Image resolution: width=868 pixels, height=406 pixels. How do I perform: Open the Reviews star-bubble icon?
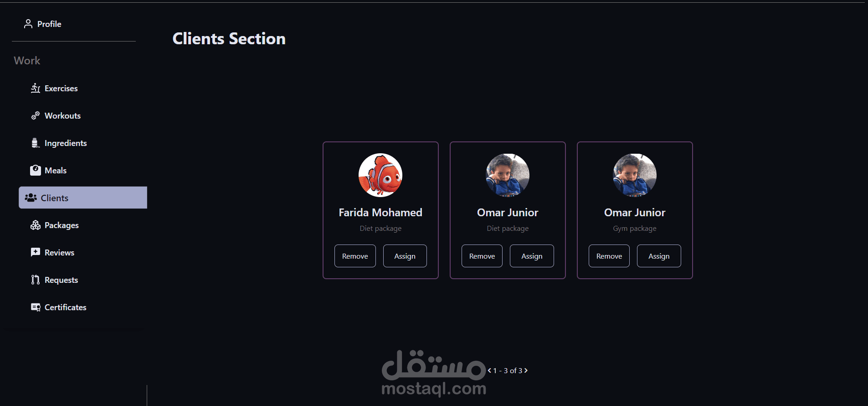[36, 252]
